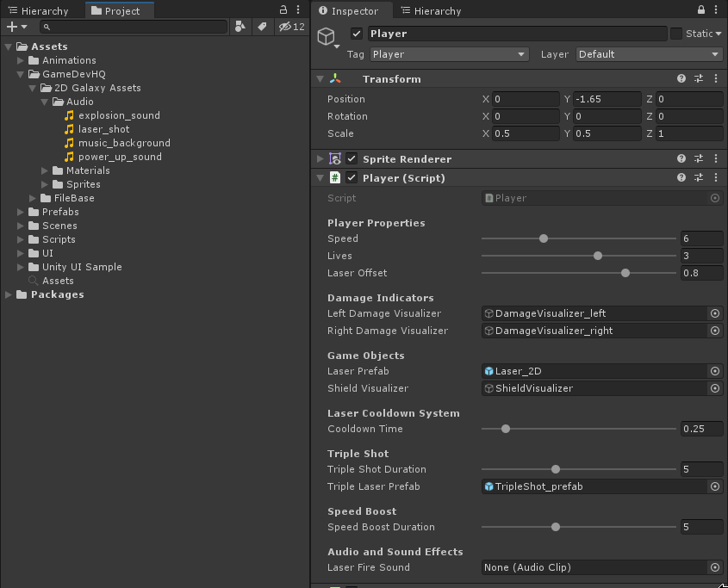Screen dimensions: 728x588
Task: Toggle the Player object active checkbox
Action: coord(357,34)
